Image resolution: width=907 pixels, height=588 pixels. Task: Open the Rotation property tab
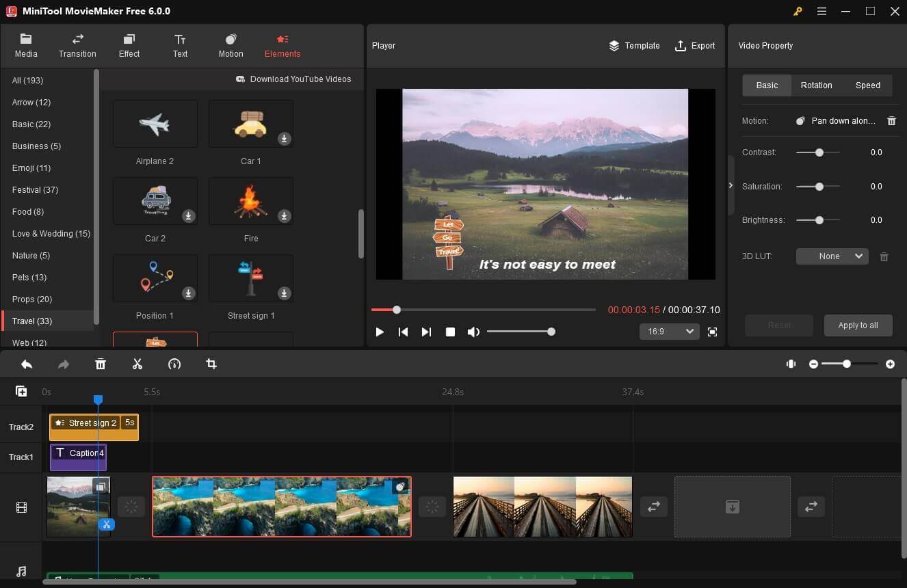pyautogui.click(x=816, y=85)
